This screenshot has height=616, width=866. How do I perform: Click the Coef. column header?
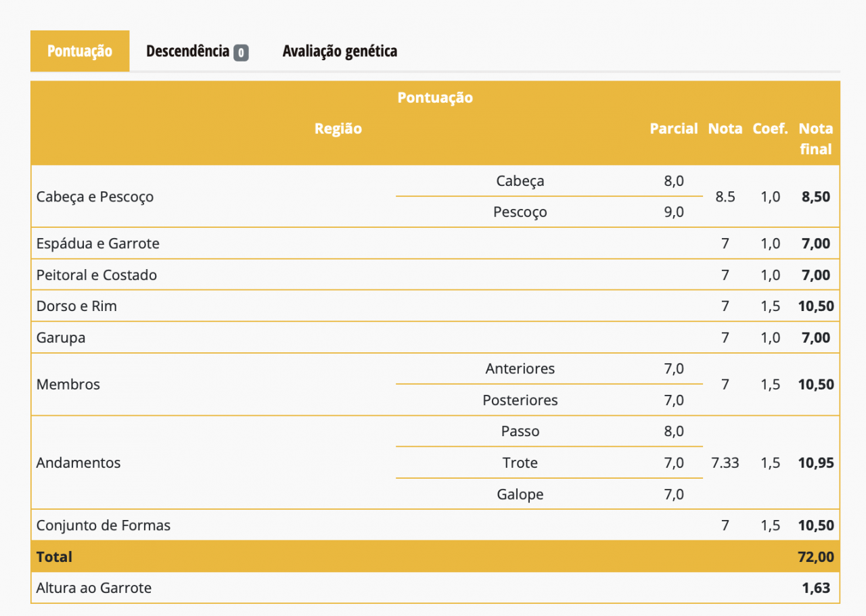point(769,128)
